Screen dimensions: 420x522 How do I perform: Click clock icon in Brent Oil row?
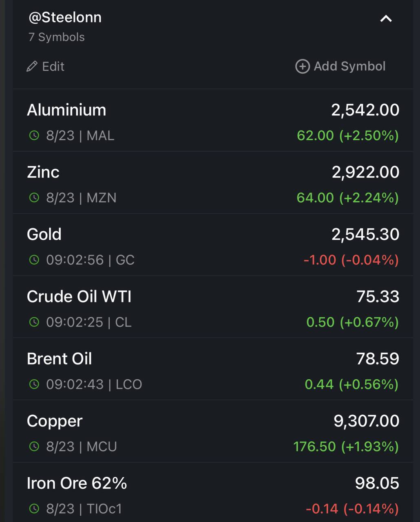[x=34, y=384]
